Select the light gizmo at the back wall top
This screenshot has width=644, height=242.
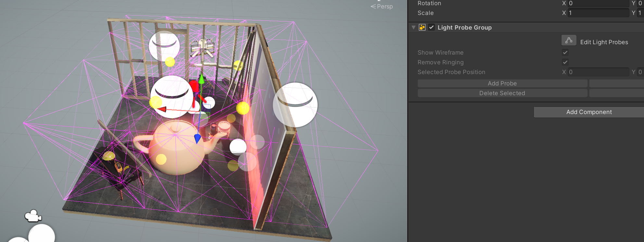[x=164, y=46]
